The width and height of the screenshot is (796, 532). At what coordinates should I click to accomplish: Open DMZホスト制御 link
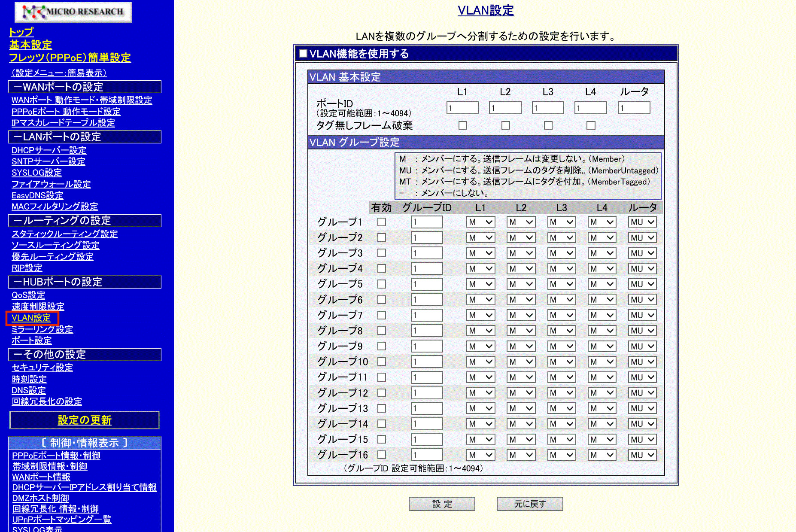click(41, 498)
